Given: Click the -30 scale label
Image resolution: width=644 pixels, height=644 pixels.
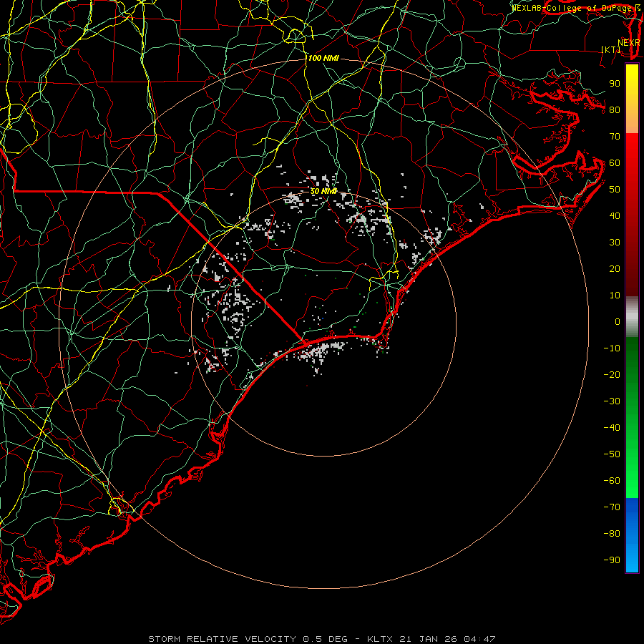Looking at the screenshot, I should click(x=612, y=401).
